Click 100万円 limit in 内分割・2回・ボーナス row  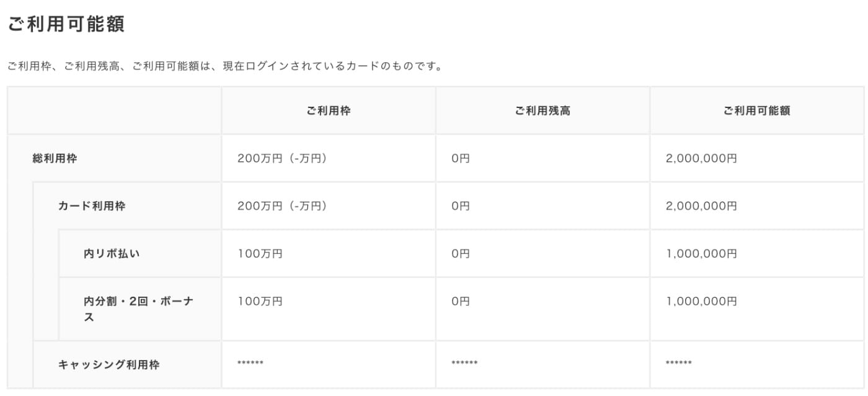click(260, 301)
